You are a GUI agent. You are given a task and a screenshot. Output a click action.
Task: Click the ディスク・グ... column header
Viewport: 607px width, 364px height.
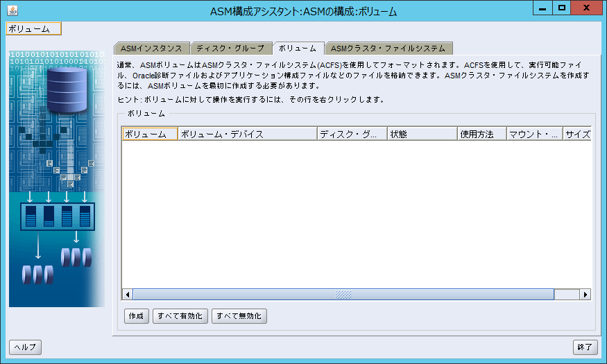point(352,134)
